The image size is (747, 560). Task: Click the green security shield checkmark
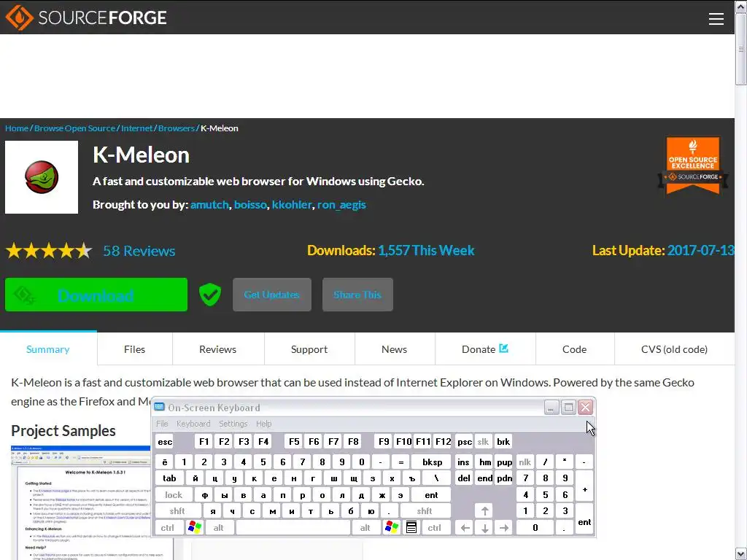coord(209,295)
